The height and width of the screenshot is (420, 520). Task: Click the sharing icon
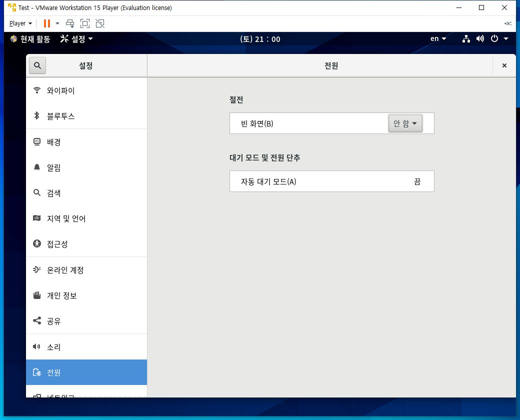(37, 320)
